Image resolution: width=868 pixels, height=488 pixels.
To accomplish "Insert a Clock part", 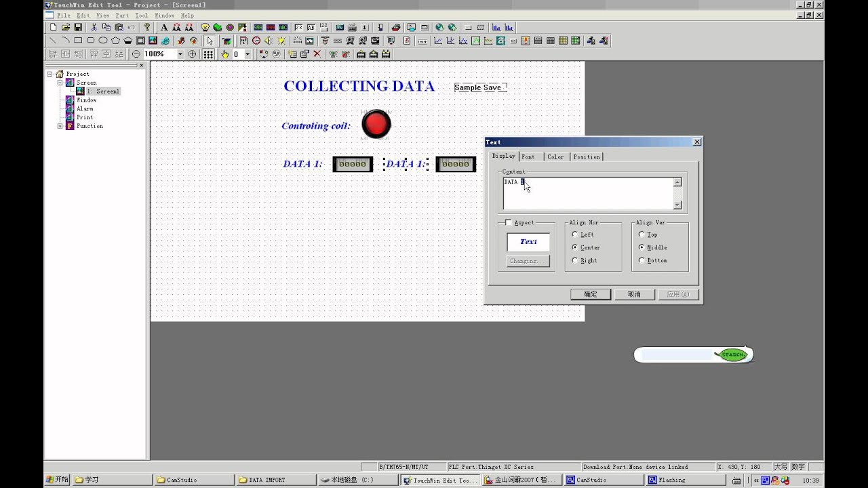I will 256,41.
